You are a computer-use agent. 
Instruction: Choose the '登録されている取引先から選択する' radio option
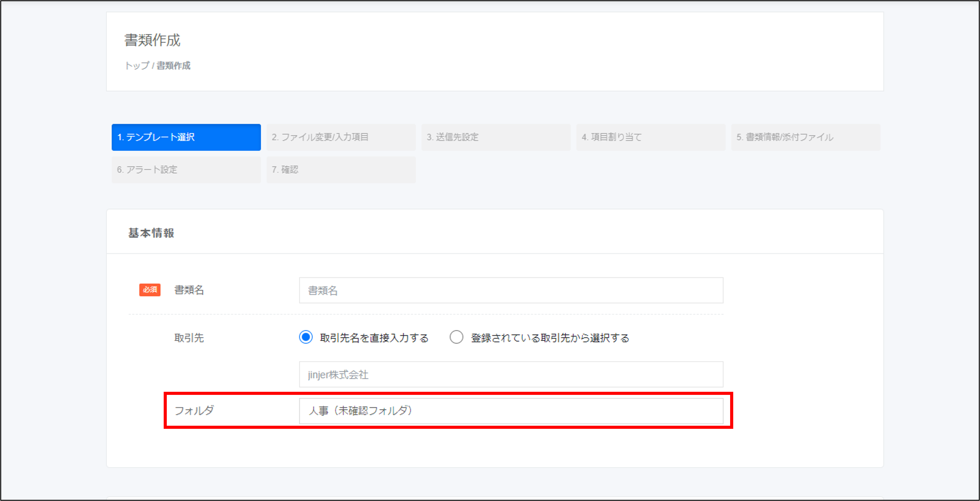pos(456,337)
